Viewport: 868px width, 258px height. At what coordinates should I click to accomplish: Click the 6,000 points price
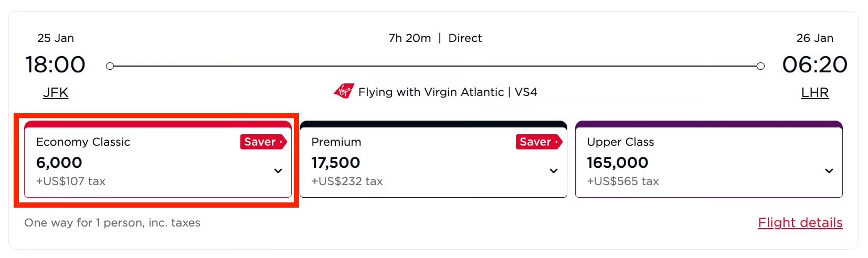coord(59,163)
